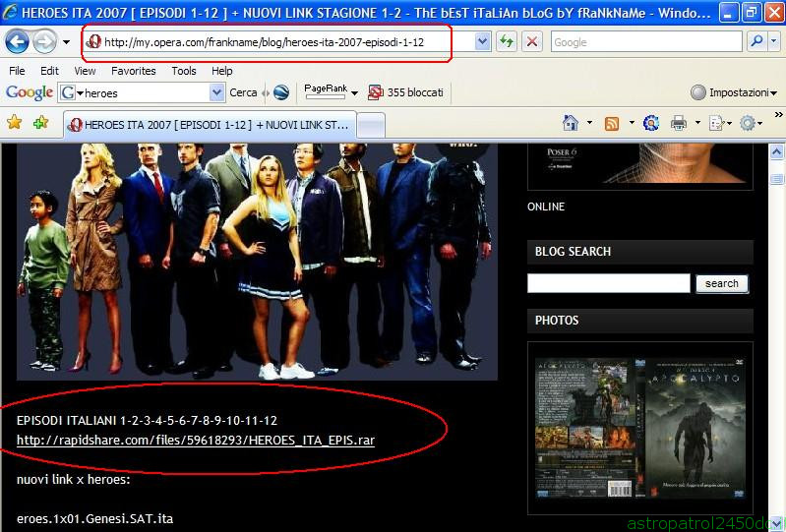Click the 'EPISODI ITALIANI 1-2-3-4-5-6-7-8-9-10-11-12' text
This screenshot has height=532, width=786.
(x=147, y=420)
